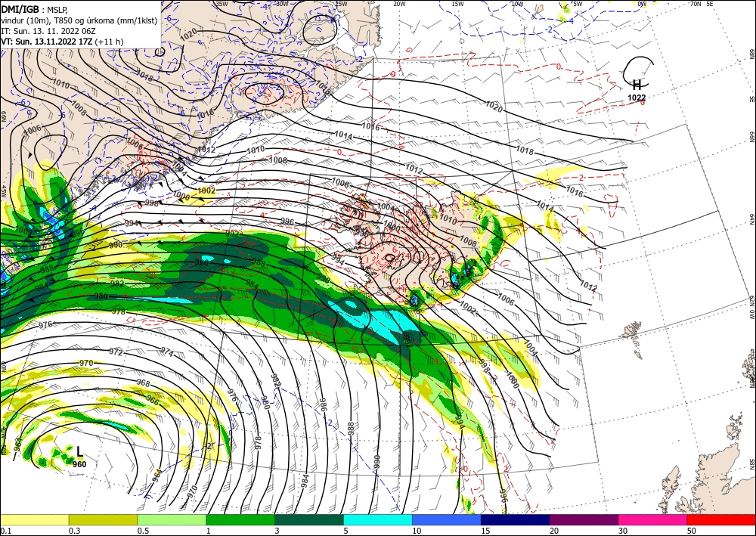Click the 960 low pressure value
Image resolution: width=756 pixels, height=536 pixels.
(x=79, y=464)
